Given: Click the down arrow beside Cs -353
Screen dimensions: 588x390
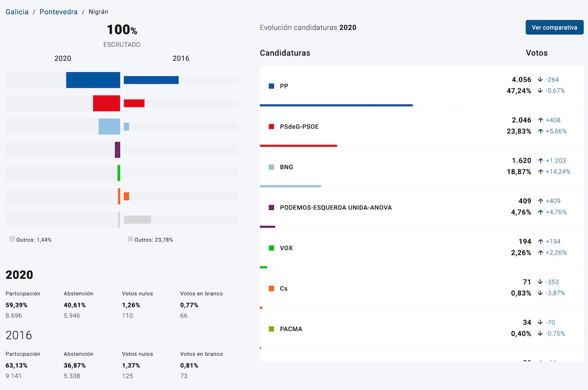Looking at the screenshot, I should (x=540, y=282).
